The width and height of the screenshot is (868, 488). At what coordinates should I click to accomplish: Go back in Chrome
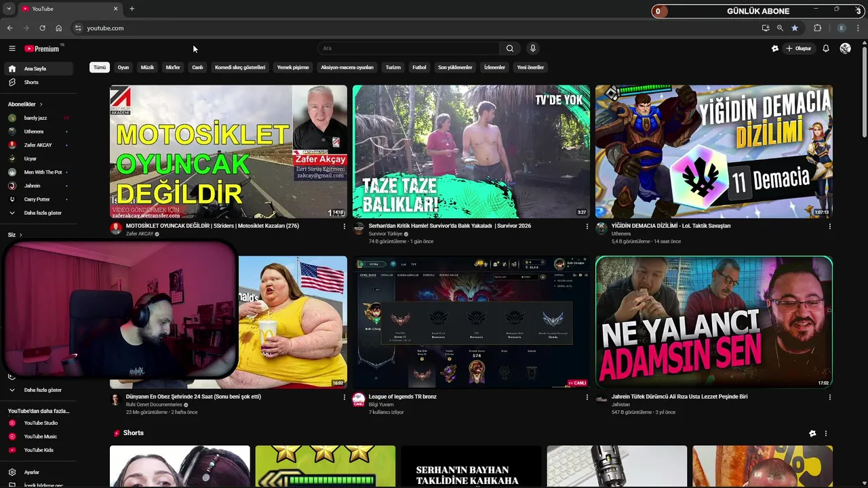[x=9, y=28]
